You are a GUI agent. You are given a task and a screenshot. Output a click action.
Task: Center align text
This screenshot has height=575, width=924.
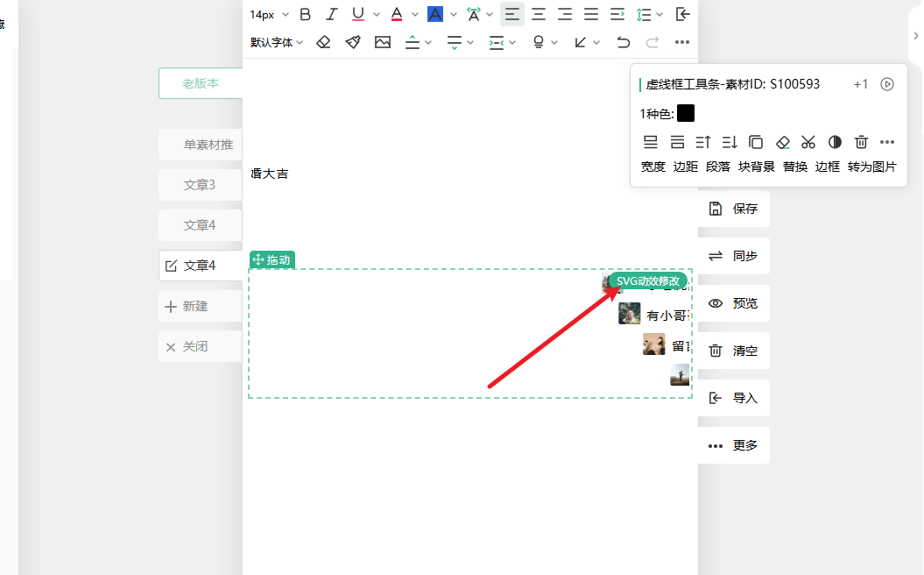539,14
